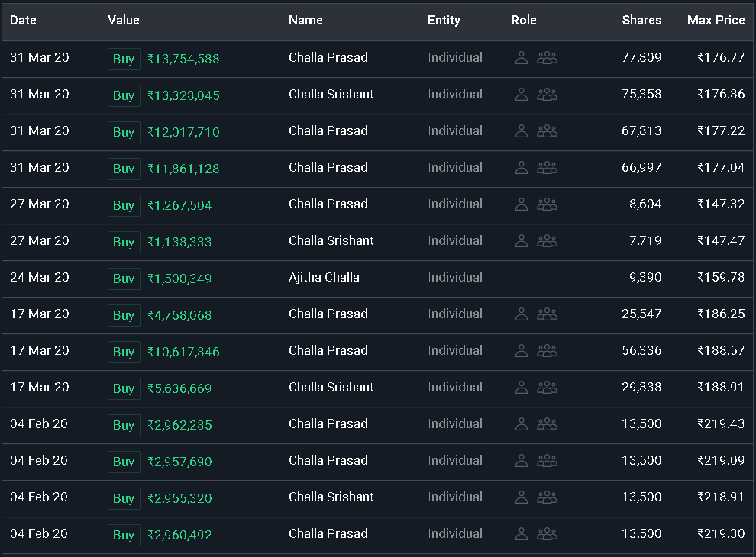Select the name Ajitha Challa

(x=324, y=278)
